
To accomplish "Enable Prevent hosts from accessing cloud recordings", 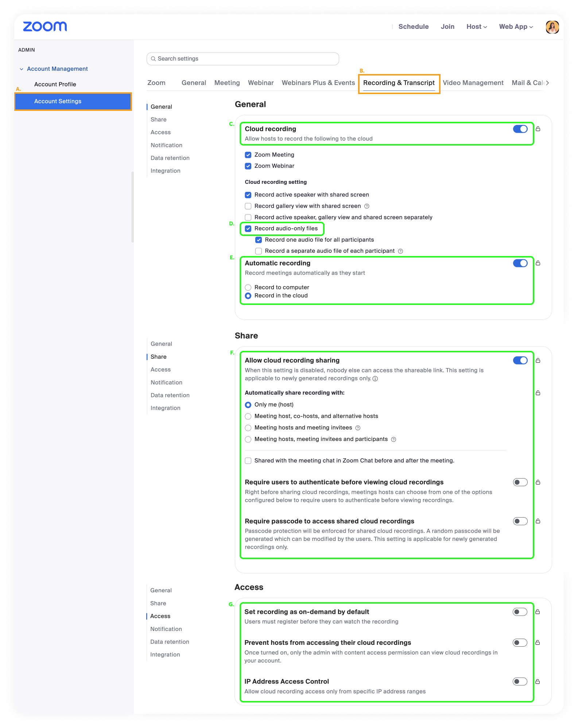I will click(x=520, y=643).
